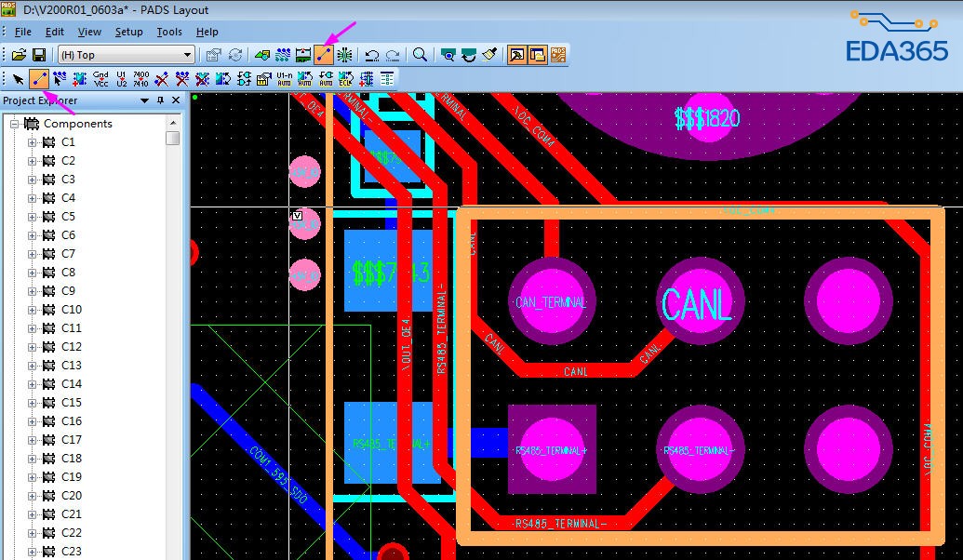The height and width of the screenshot is (560, 963).
Task: Select the Add Connection tool
Action: [39, 79]
